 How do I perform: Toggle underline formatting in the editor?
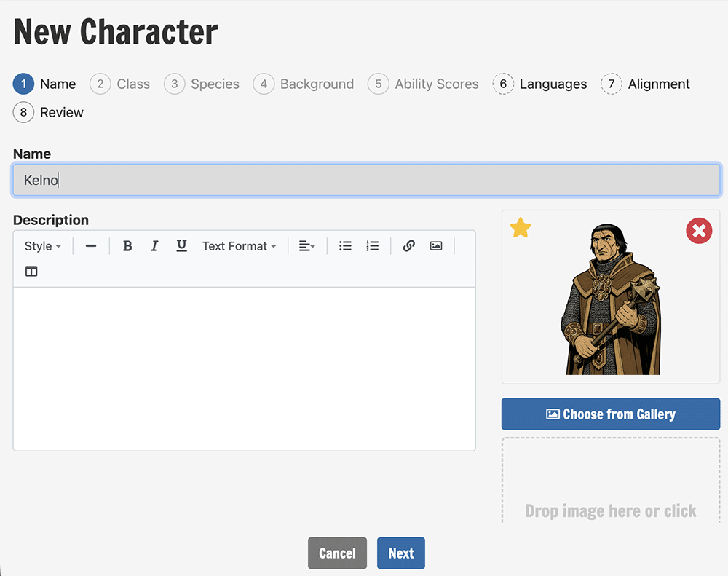coord(181,245)
